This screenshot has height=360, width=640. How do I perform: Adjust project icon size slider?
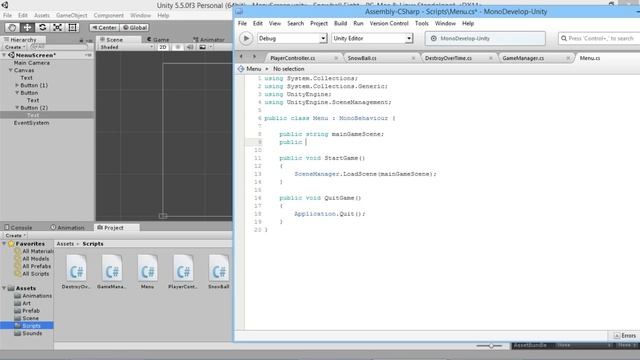coord(491,346)
